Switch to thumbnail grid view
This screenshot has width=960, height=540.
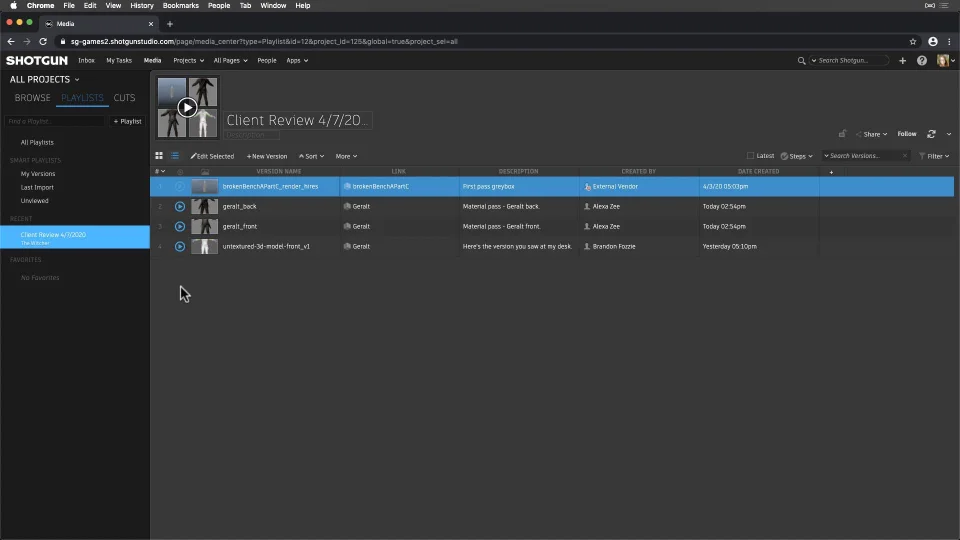(x=159, y=156)
